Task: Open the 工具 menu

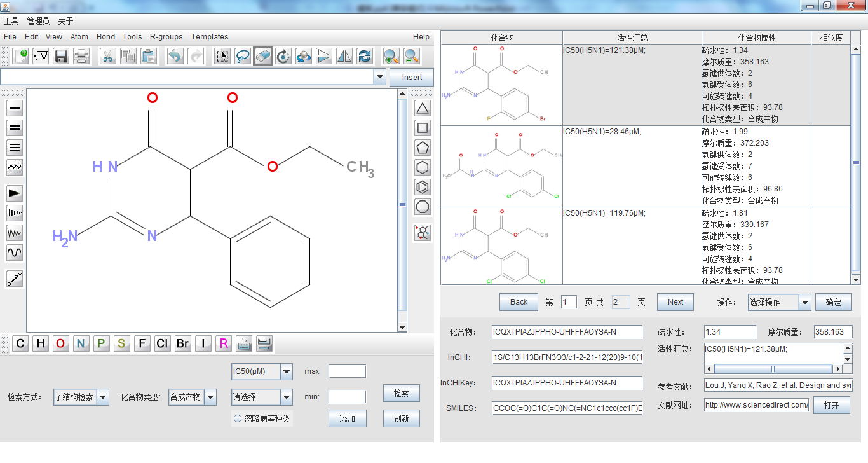Action: coord(11,21)
